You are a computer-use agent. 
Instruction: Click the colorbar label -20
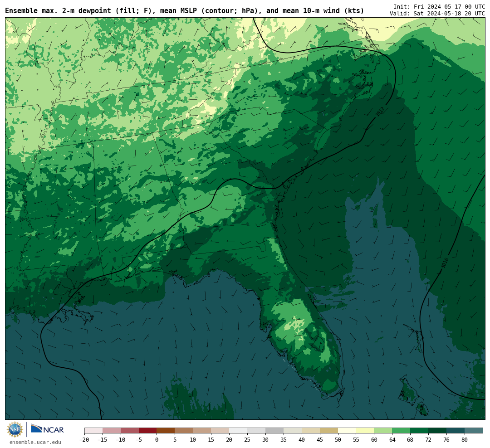[84, 439]
